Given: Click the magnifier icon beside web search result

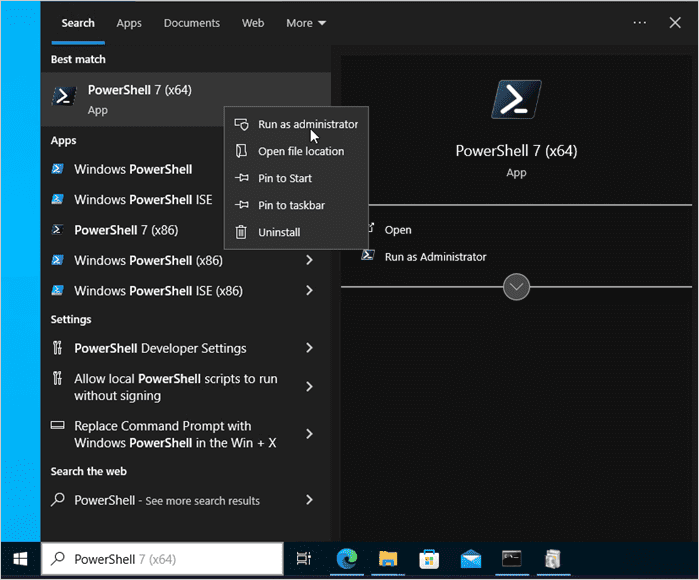Looking at the screenshot, I should (58, 499).
